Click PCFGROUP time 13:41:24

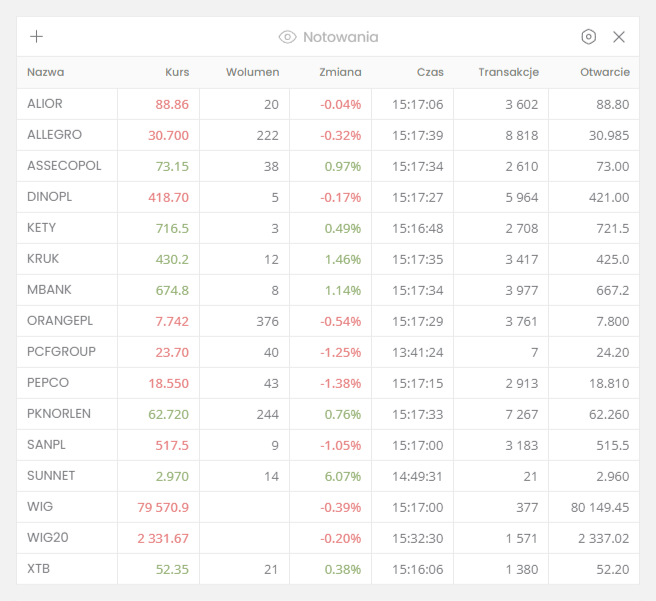pyautogui.click(x=418, y=352)
